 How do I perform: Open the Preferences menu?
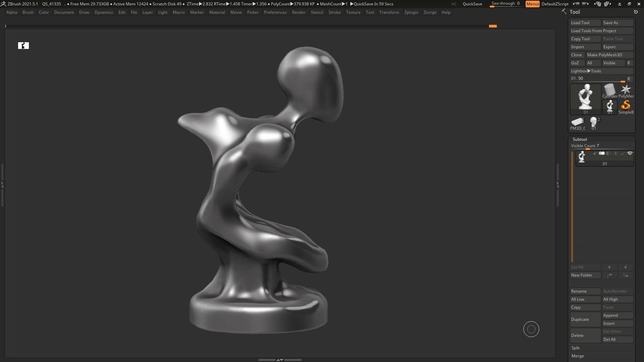[x=275, y=12]
